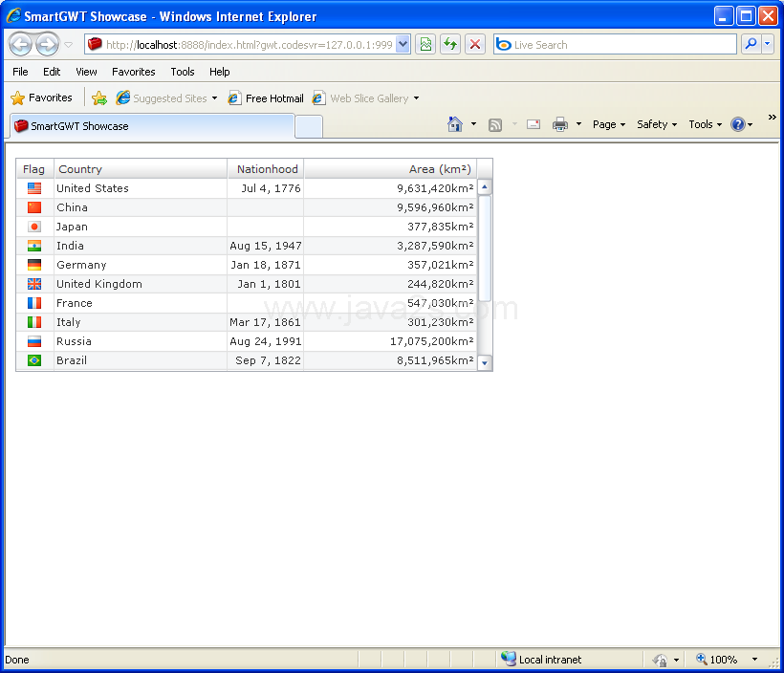784x673 pixels.
Task: Click inside the Live Search box
Action: click(615, 45)
